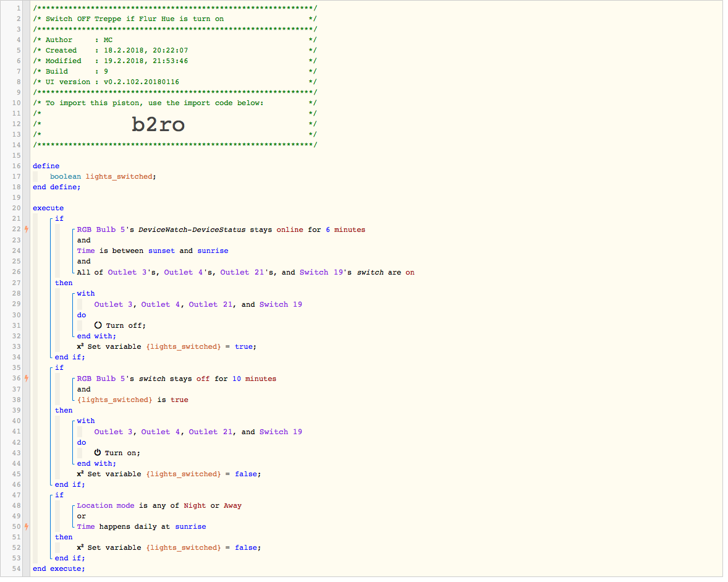Image resolution: width=728 pixels, height=582 pixels.
Task: Click the 'RGB Bulb 5' device on line 22
Action: (x=101, y=229)
